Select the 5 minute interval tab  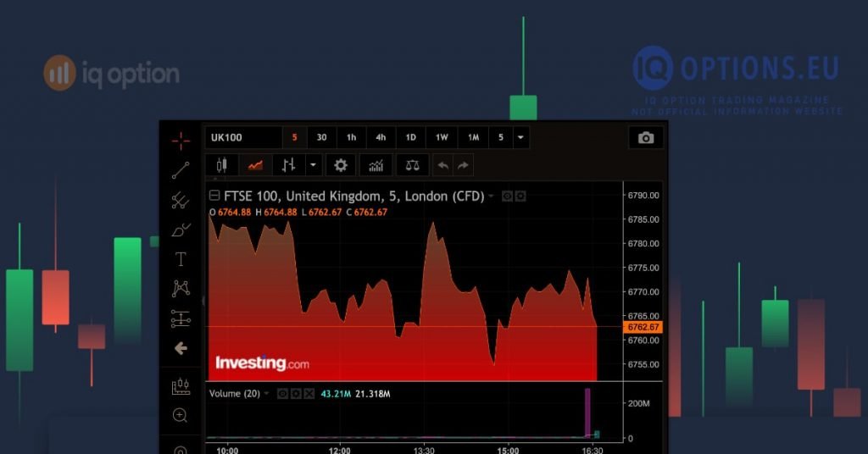click(294, 138)
